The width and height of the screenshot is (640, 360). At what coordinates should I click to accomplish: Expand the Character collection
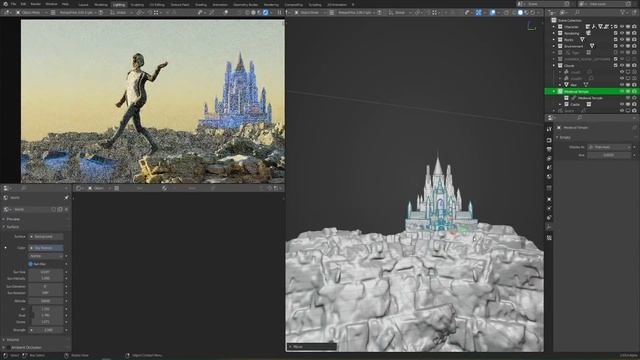coord(554,27)
